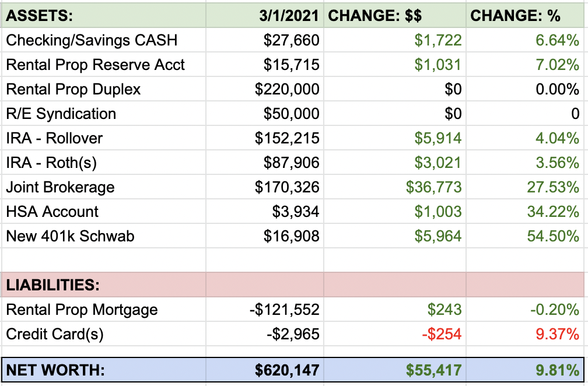The height and width of the screenshot is (386, 588).
Task: Select the 9.37% Credit Card change cell
Action: coord(557,334)
